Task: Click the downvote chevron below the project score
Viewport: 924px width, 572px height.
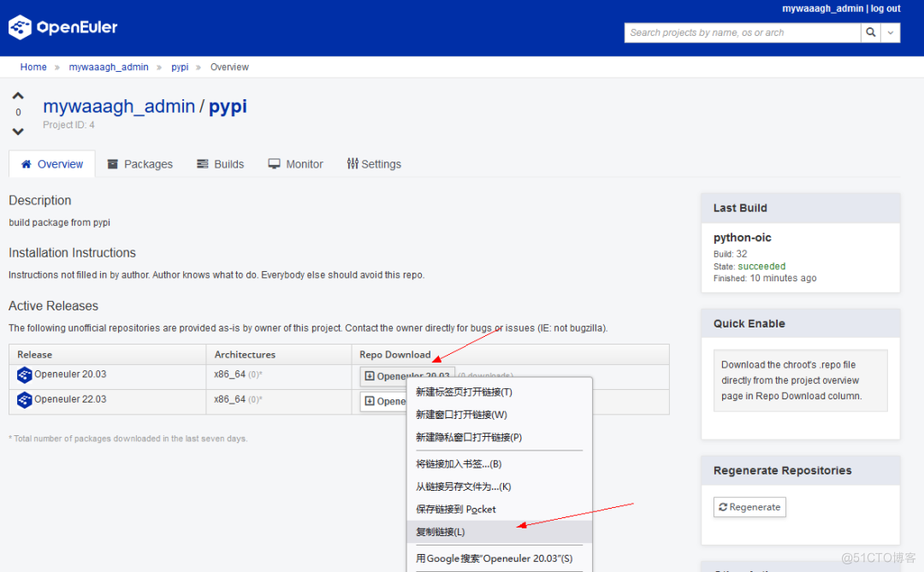Action: tap(18, 131)
